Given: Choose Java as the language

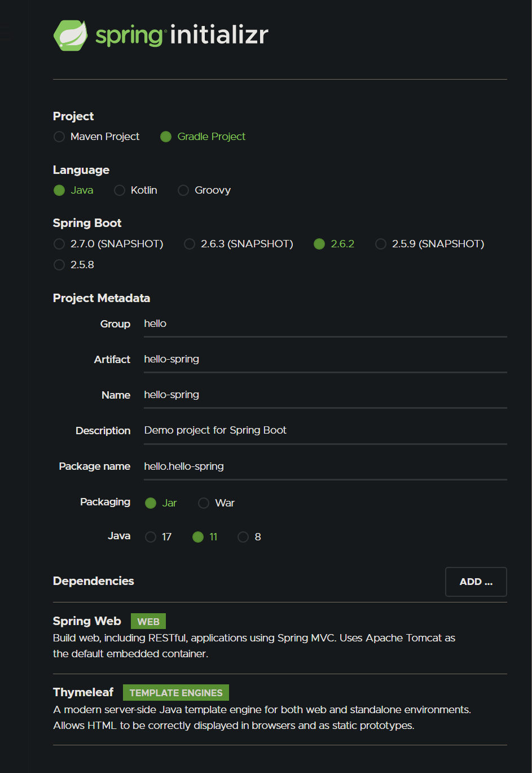Looking at the screenshot, I should pos(59,190).
